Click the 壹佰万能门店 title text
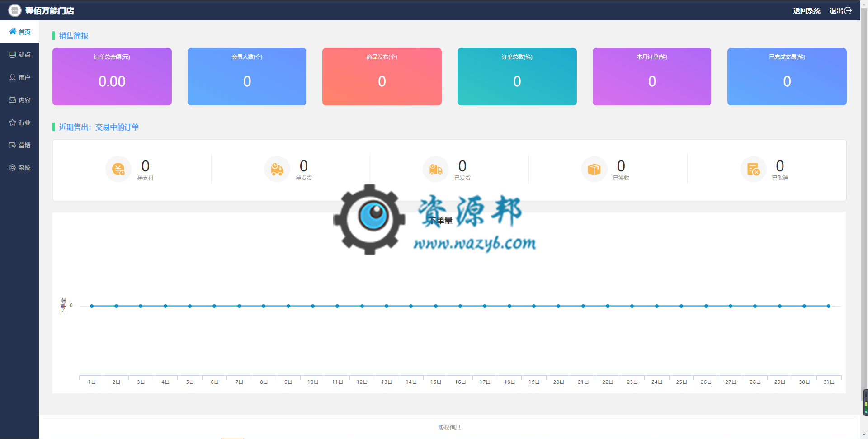 click(50, 11)
